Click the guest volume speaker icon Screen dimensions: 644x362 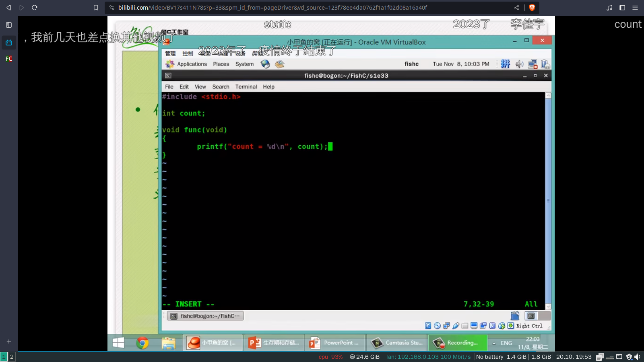point(520,64)
